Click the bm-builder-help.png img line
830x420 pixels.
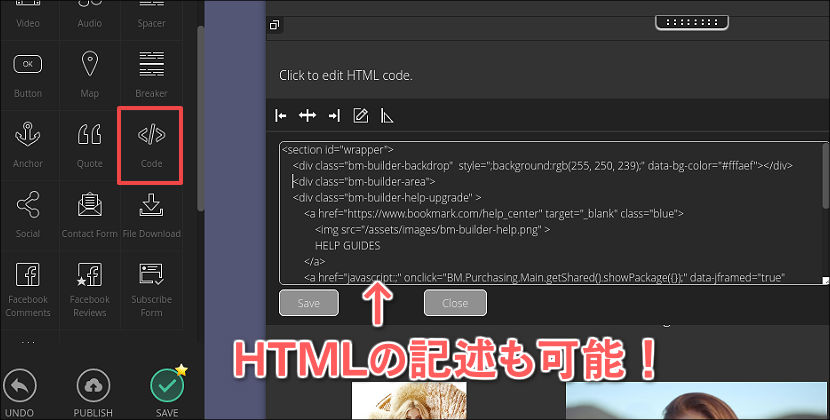pyautogui.click(x=432, y=230)
